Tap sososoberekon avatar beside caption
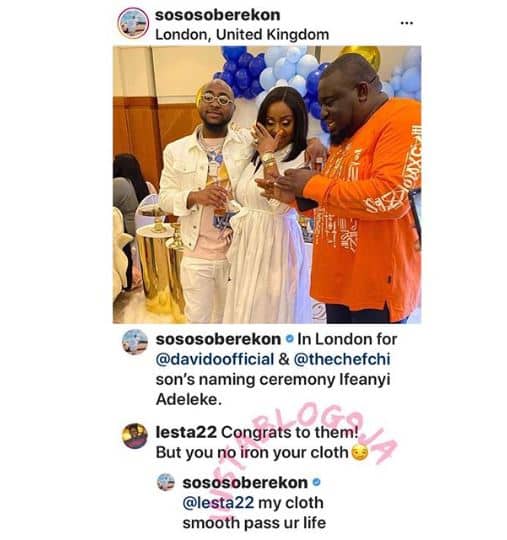507x540 pixels. (x=135, y=342)
